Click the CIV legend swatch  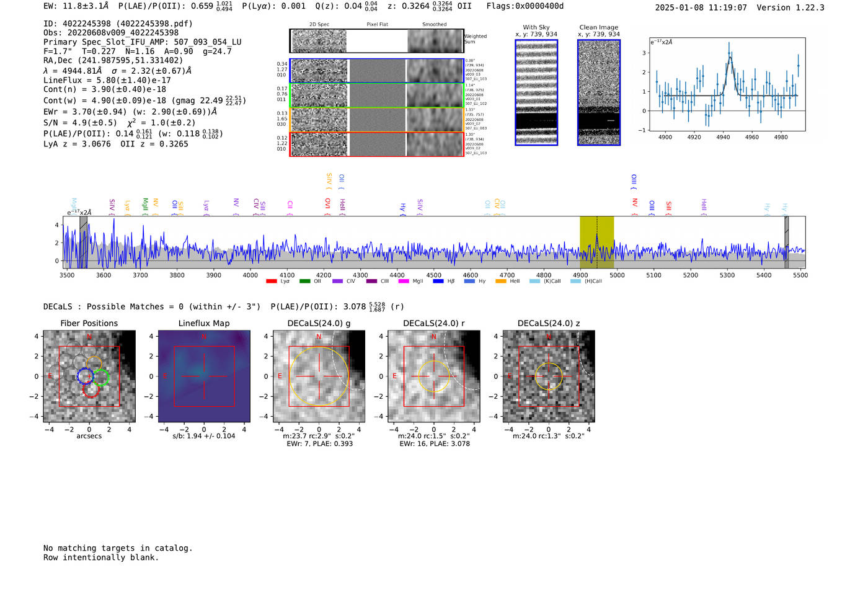point(337,281)
